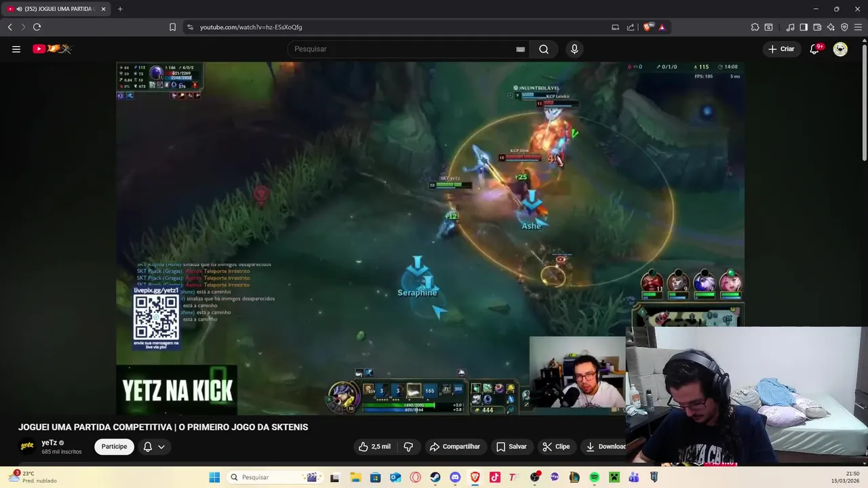
Task: Open Spotify from the taskbar
Action: 594,477
